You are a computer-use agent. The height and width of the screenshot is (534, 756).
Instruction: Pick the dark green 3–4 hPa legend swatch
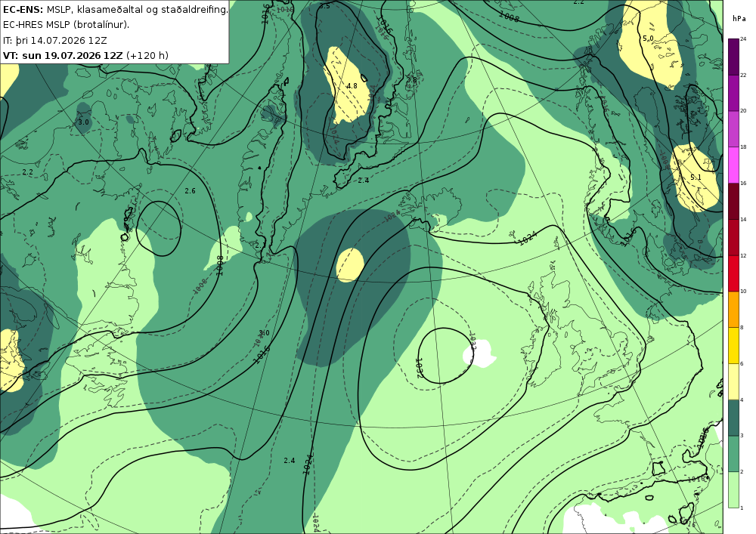pyautogui.click(x=733, y=418)
